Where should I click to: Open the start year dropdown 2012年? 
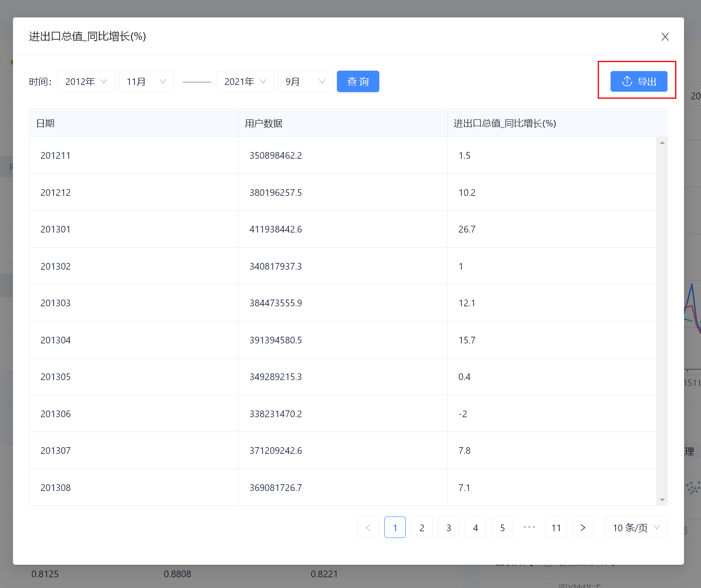tap(86, 81)
